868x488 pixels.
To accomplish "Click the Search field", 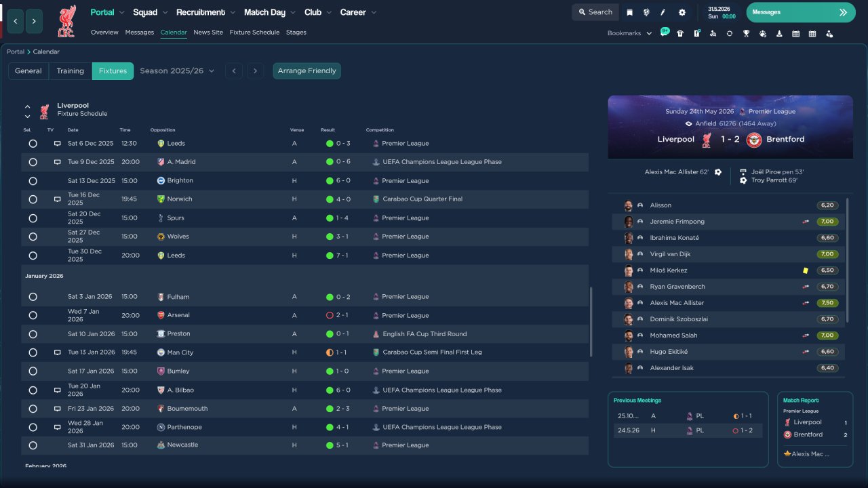I will 594,12.
